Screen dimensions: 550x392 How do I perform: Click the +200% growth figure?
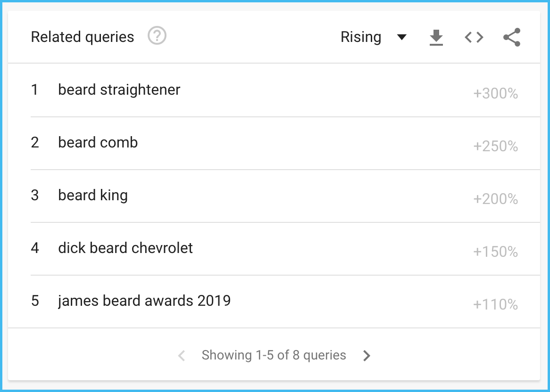495,199
